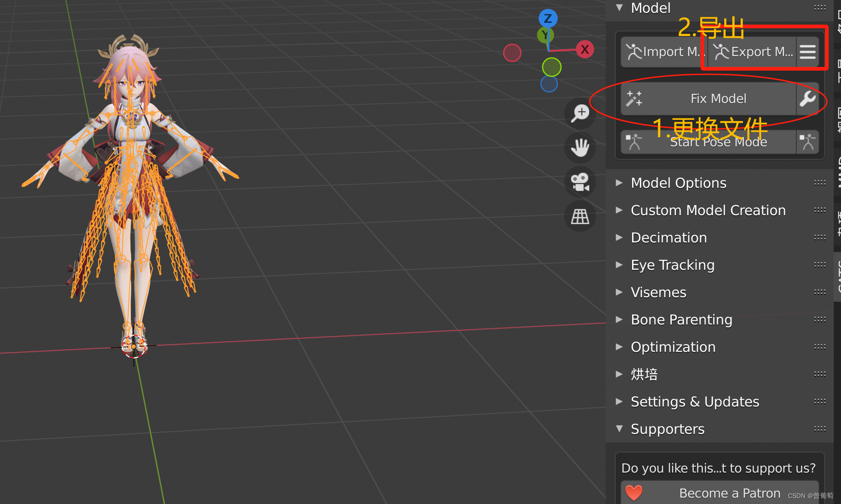Viewport: 841px width, 504px height.
Task: Expand the Optimization panel
Action: [619, 347]
